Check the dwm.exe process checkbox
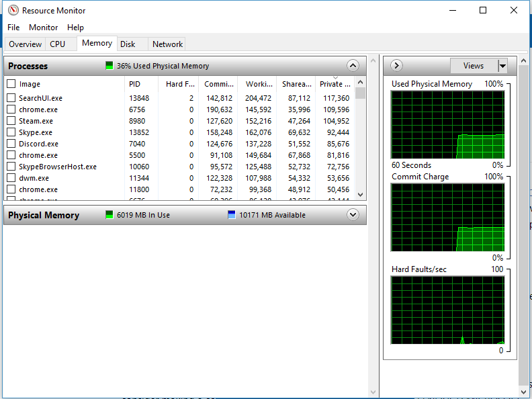The height and width of the screenshot is (399, 532). [11, 178]
